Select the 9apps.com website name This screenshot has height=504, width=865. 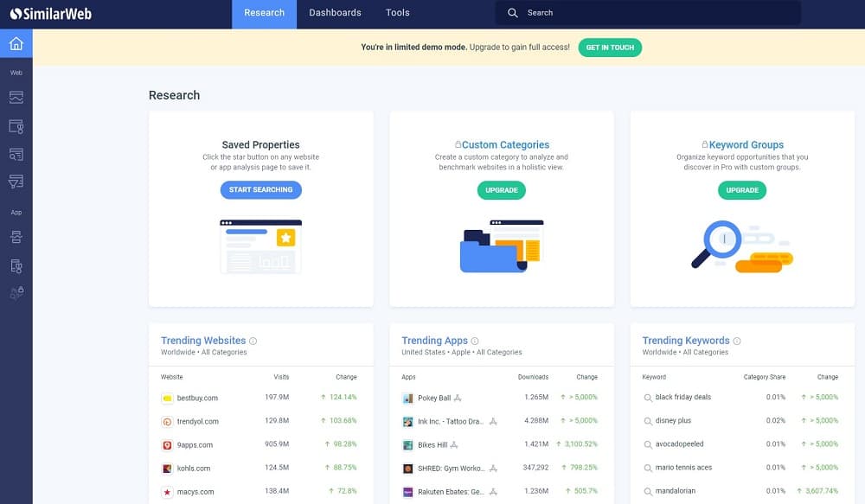tap(195, 445)
